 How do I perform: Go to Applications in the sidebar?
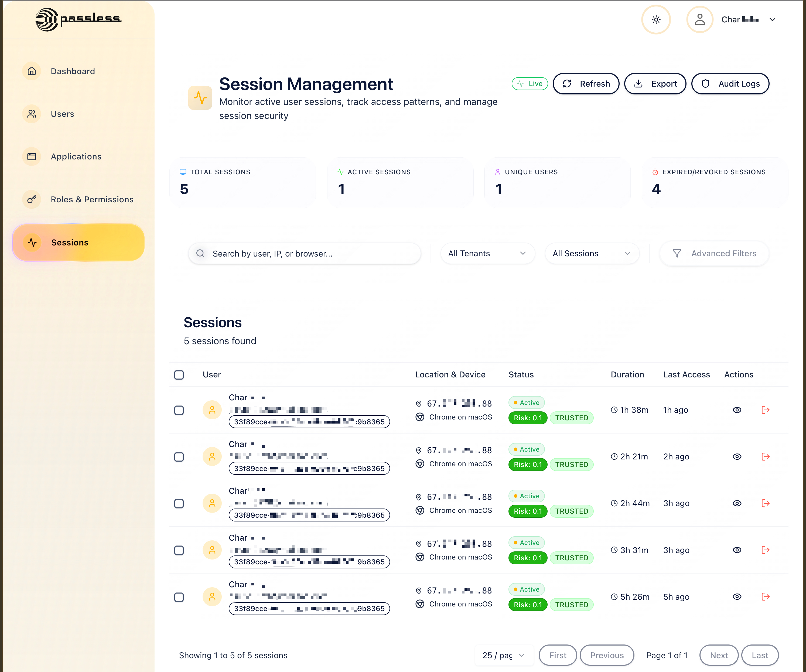(x=76, y=156)
